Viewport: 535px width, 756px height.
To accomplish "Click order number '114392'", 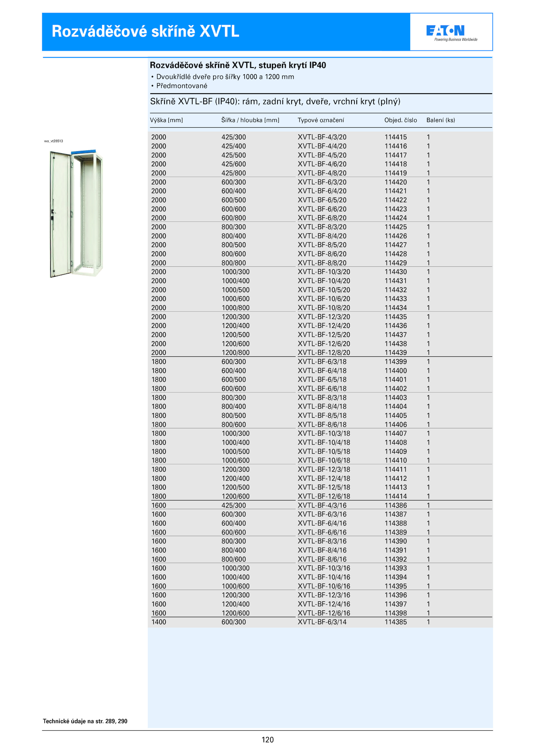I will (396, 559).
